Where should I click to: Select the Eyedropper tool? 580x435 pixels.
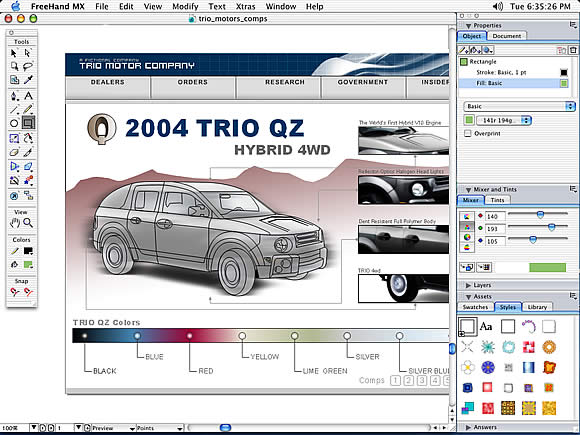coord(28,80)
